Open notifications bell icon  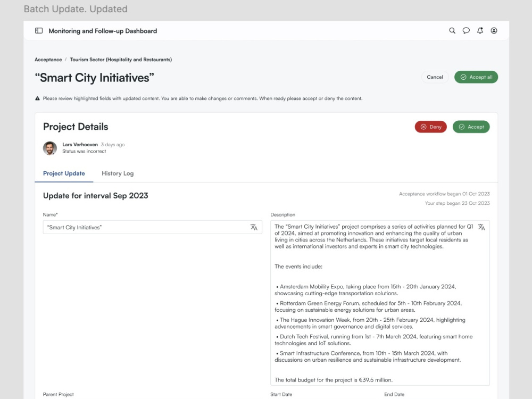click(x=480, y=30)
